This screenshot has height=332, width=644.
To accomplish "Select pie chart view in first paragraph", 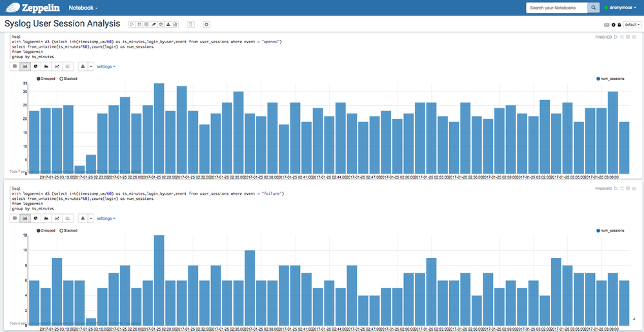I will pyautogui.click(x=35, y=66).
